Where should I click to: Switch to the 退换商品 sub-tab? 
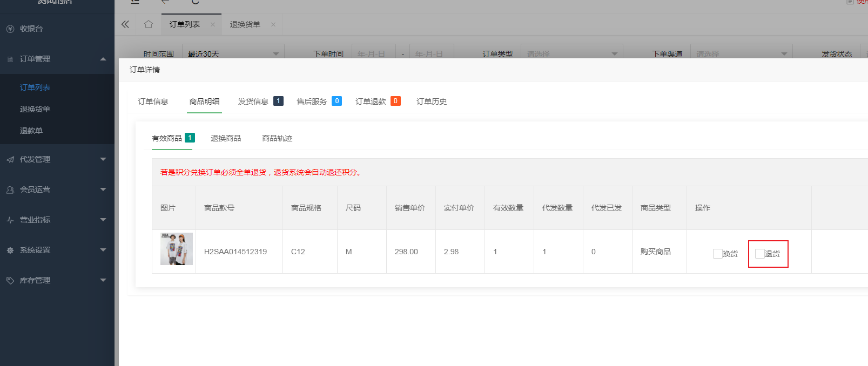226,138
